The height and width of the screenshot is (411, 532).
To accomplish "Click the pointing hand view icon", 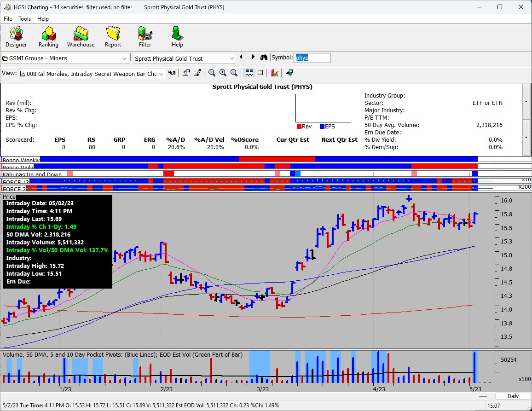I will pyautogui.click(x=172, y=73).
